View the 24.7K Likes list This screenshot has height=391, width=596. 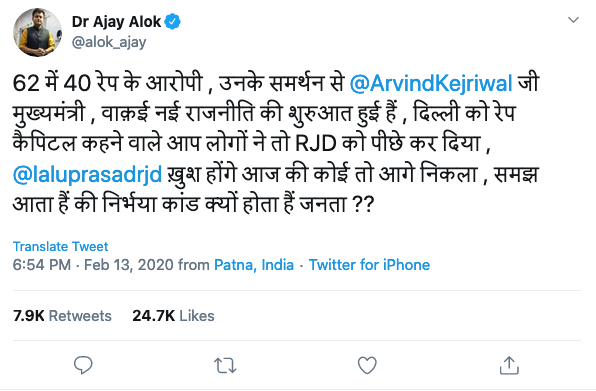coord(173,316)
